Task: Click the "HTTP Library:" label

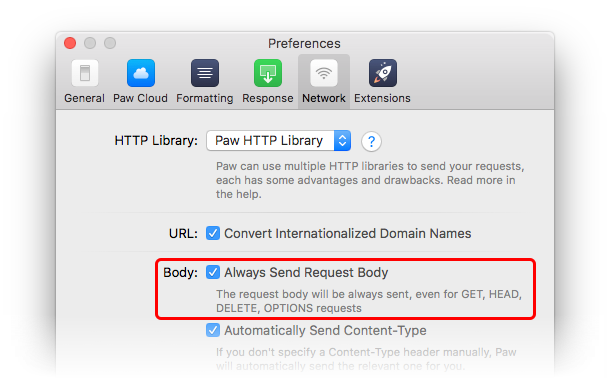Action: click(156, 140)
